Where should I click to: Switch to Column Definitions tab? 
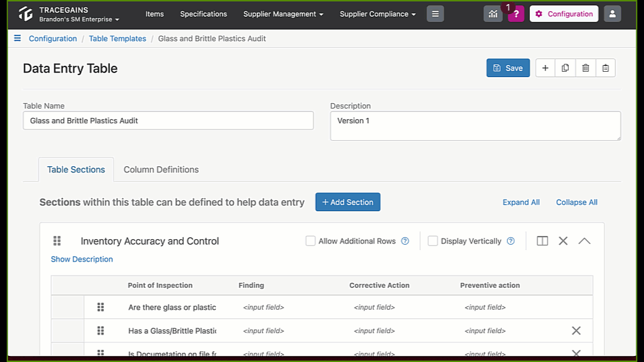point(161,170)
